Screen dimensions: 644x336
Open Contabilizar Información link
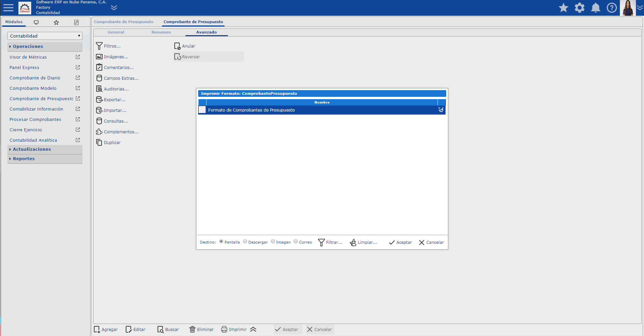36,109
